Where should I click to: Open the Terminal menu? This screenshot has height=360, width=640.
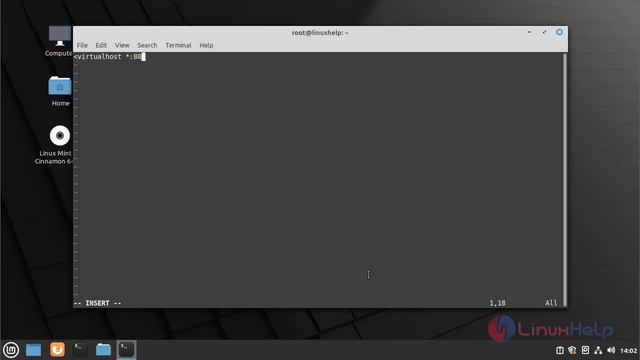coord(178,45)
